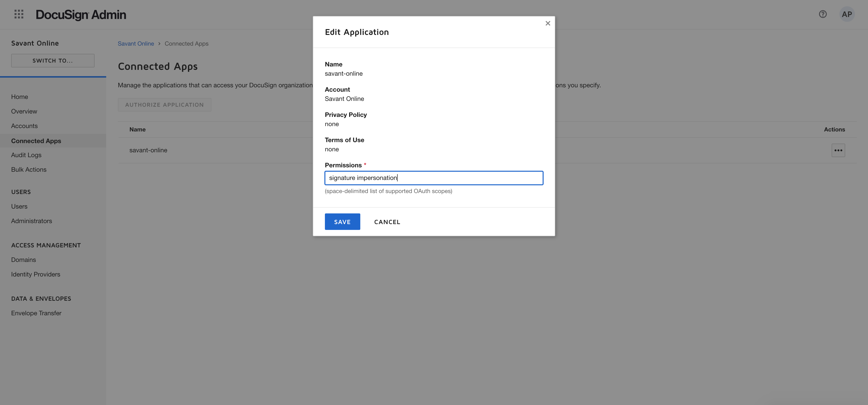The image size is (868, 405).
Task: Close the Edit Application dialog
Action: click(547, 23)
